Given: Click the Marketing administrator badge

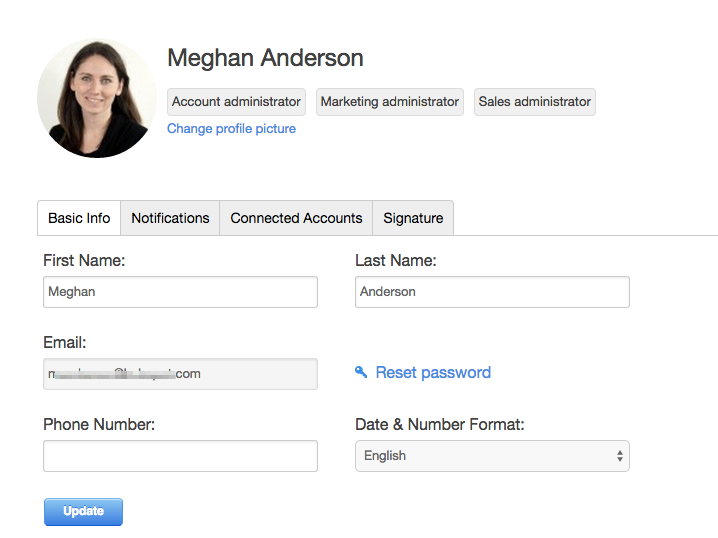Looking at the screenshot, I should [x=390, y=102].
